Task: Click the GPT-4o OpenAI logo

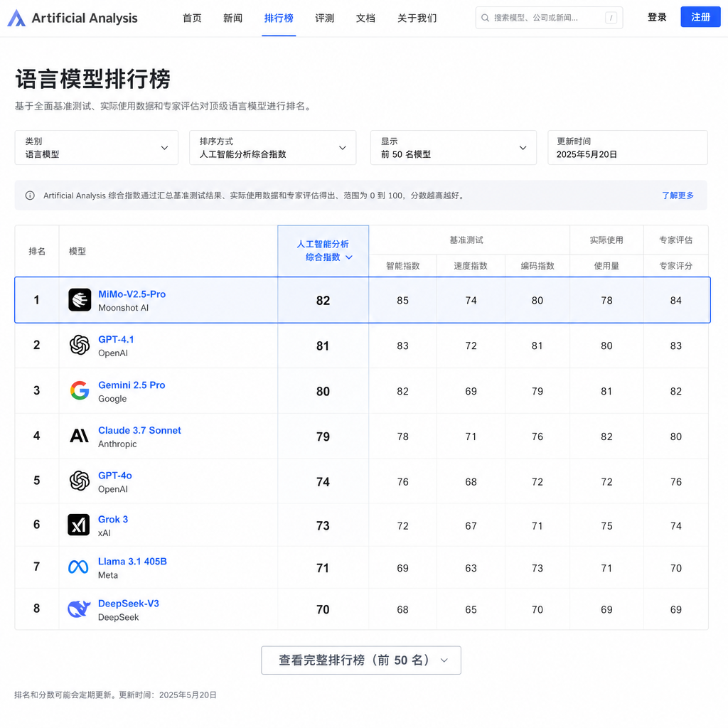Action: pos(80,481)
